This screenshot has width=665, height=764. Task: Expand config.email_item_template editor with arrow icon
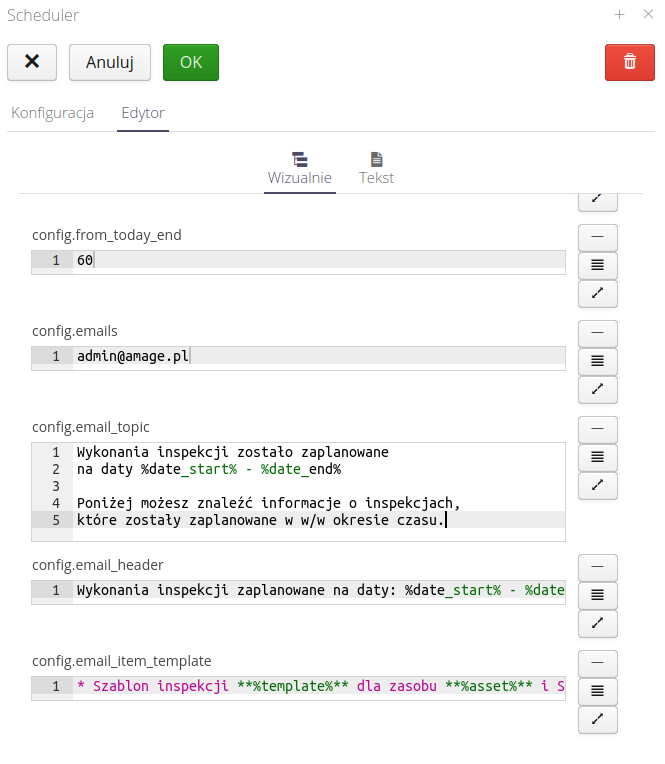pos(597,720)
